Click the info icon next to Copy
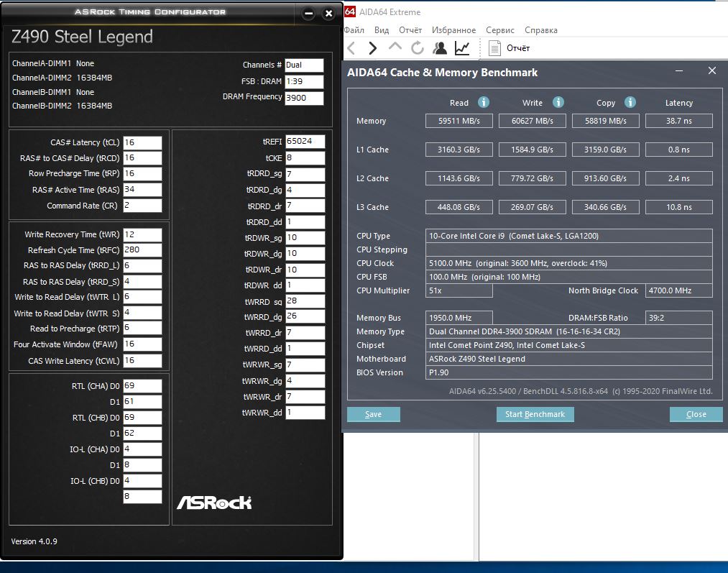The height and width of the screenshot is (573, 728). 630,102
